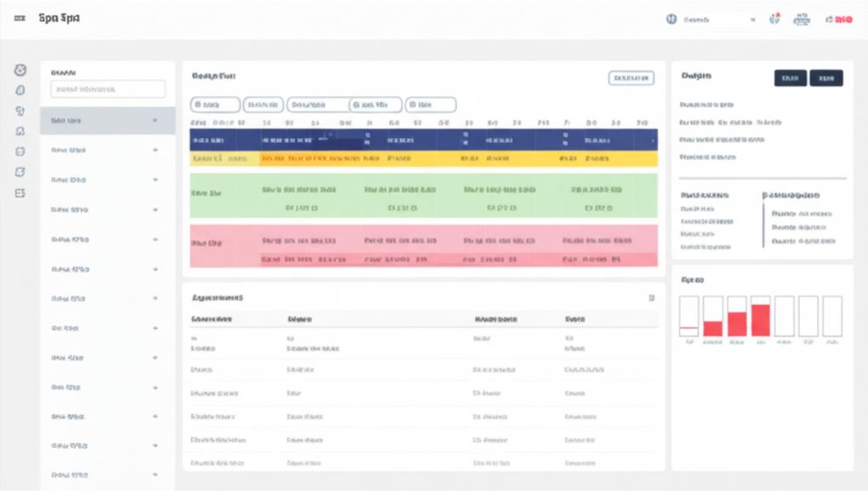Click the first dark button in the right panel

coord(790,78)
